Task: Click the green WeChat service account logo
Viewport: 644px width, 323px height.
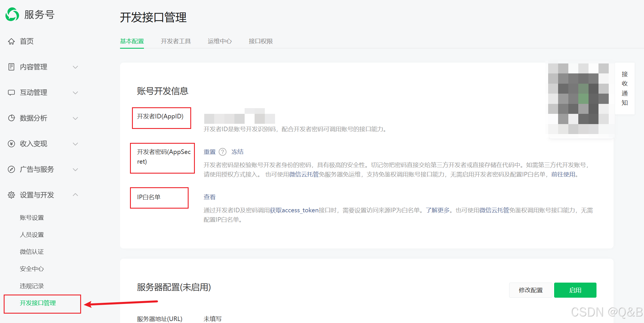Action: point(12,15)
